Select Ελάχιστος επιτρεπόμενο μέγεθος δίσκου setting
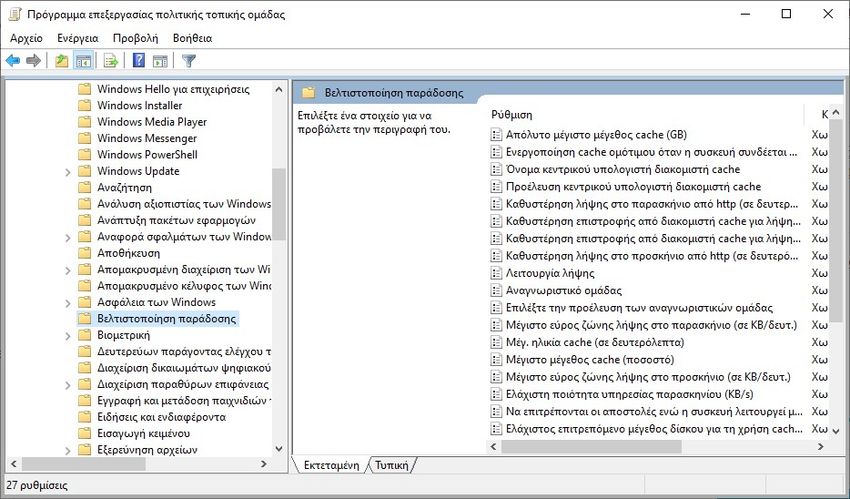Image resolution: width=850 pixels, height=499 pixels. click(x=654, y=429)
